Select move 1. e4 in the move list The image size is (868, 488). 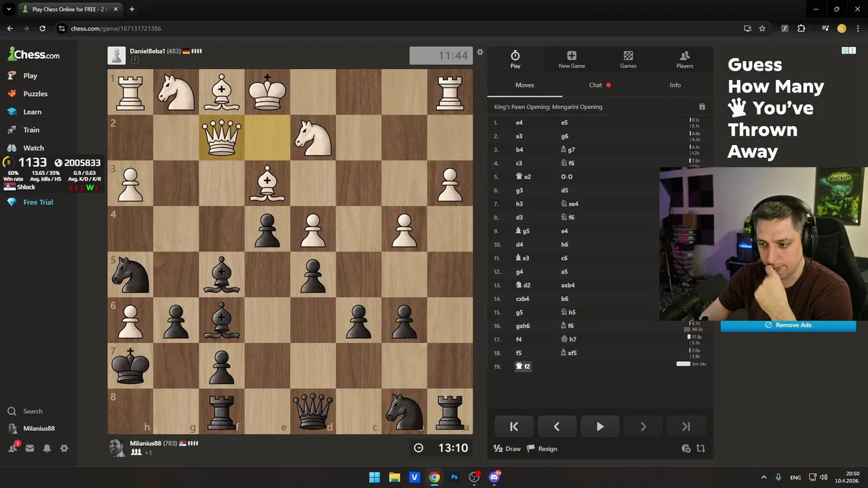[519, 123]
